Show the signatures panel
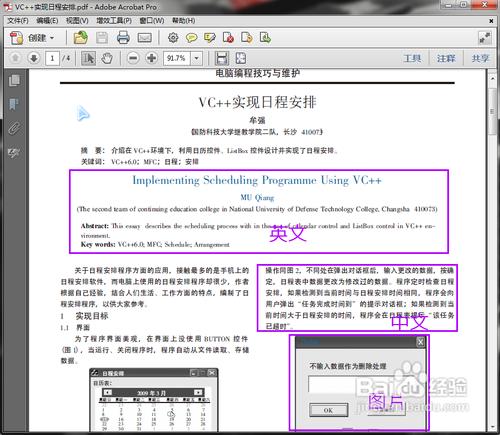 (14, 153)
